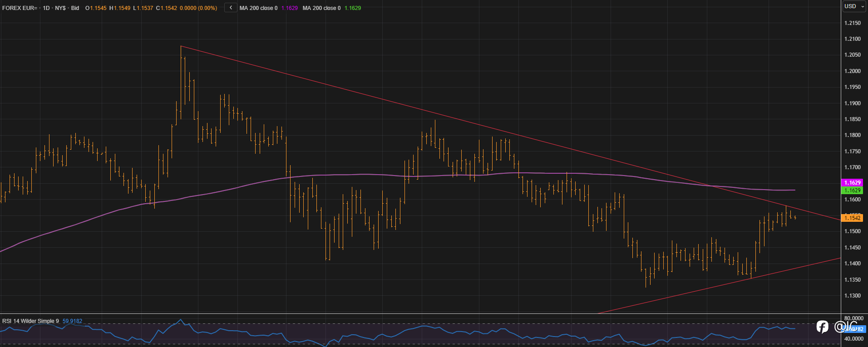
Task: Collapse the legend with the chevron button
Action: 231,8
